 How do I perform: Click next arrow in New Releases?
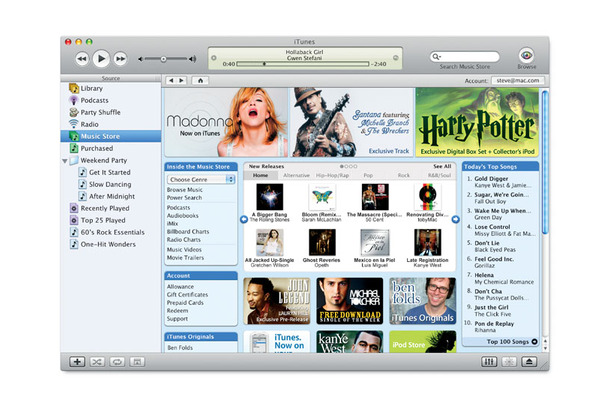456,219
